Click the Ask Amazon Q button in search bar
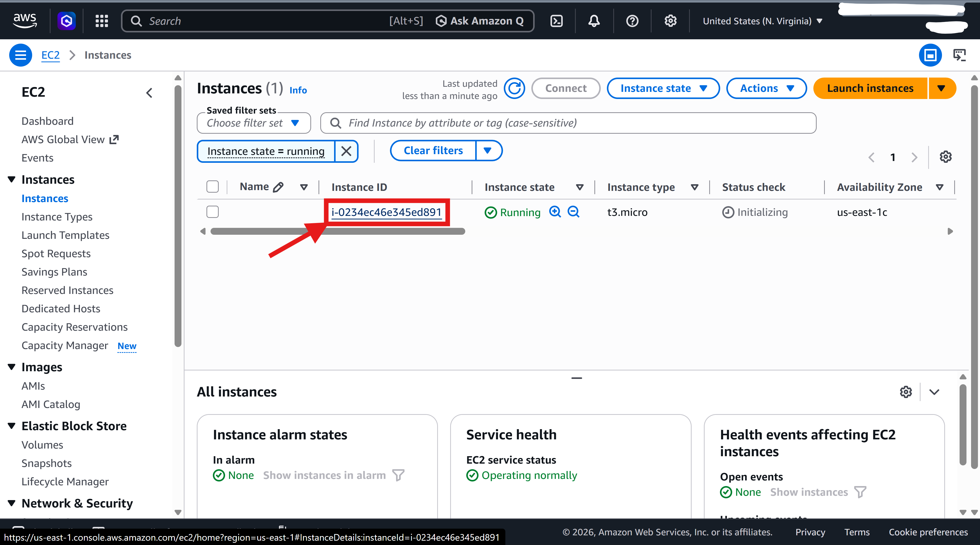Screen dimensions: 980x545 (x=479, y=21)
